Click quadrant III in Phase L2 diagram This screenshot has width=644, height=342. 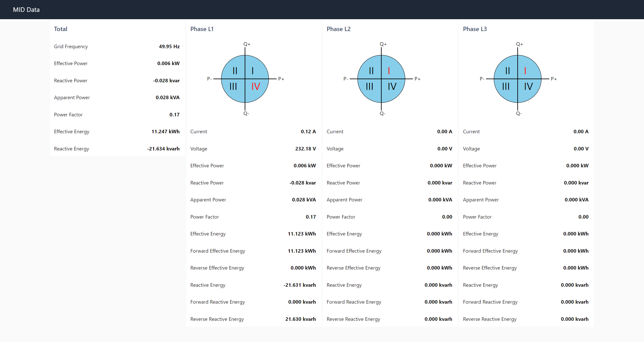[x=369, y=87]
